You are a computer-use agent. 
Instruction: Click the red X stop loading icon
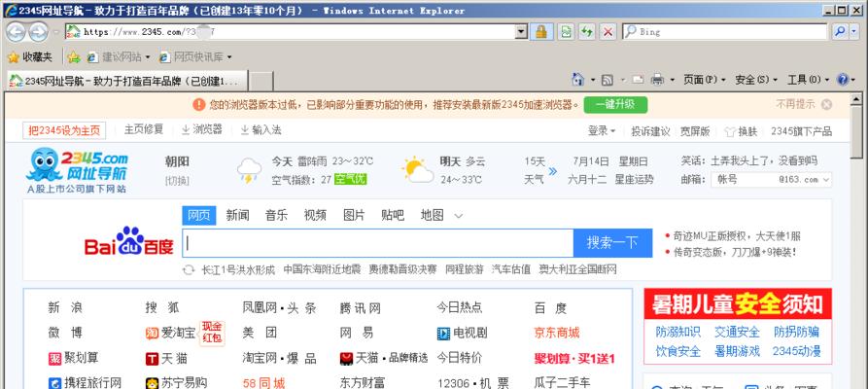(x=608, y=32)
